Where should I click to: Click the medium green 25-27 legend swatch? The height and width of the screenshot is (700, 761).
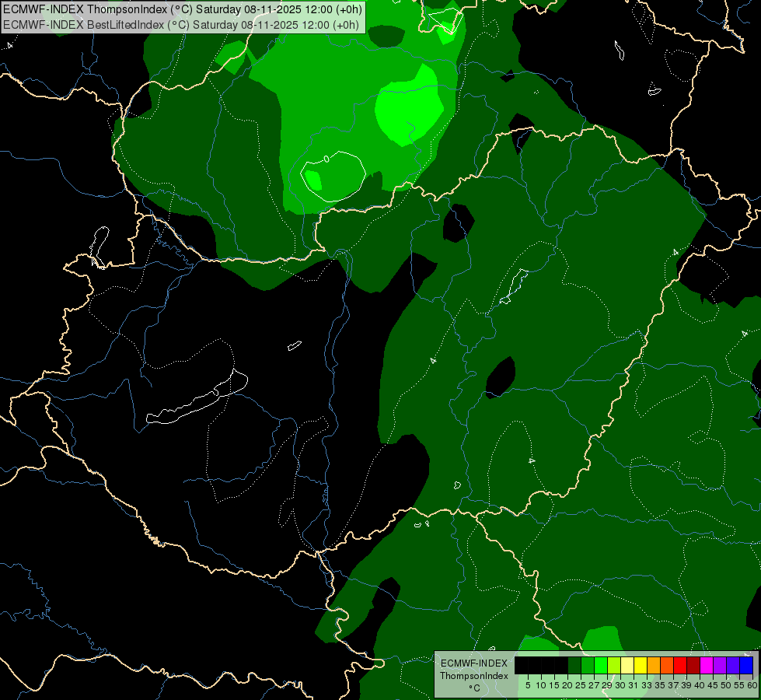point(588,665)
